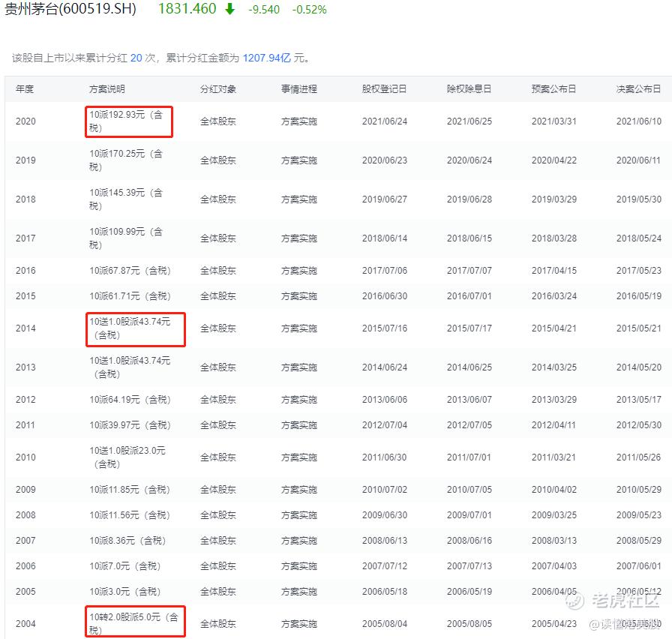Image resolution: width=672 pixels, height=639 pixels.
Task: Click registration date 2016/06/30
Action: 385,296
